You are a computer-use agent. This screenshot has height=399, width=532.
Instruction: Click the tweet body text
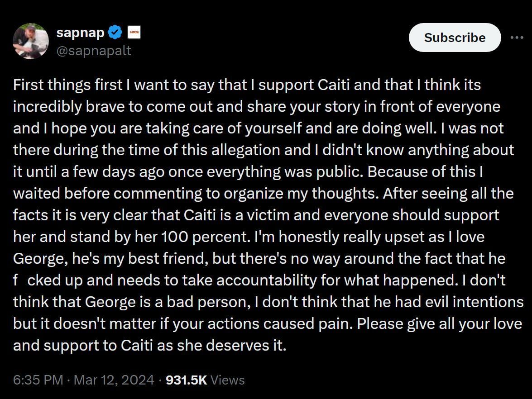click(x=263, y=215)
